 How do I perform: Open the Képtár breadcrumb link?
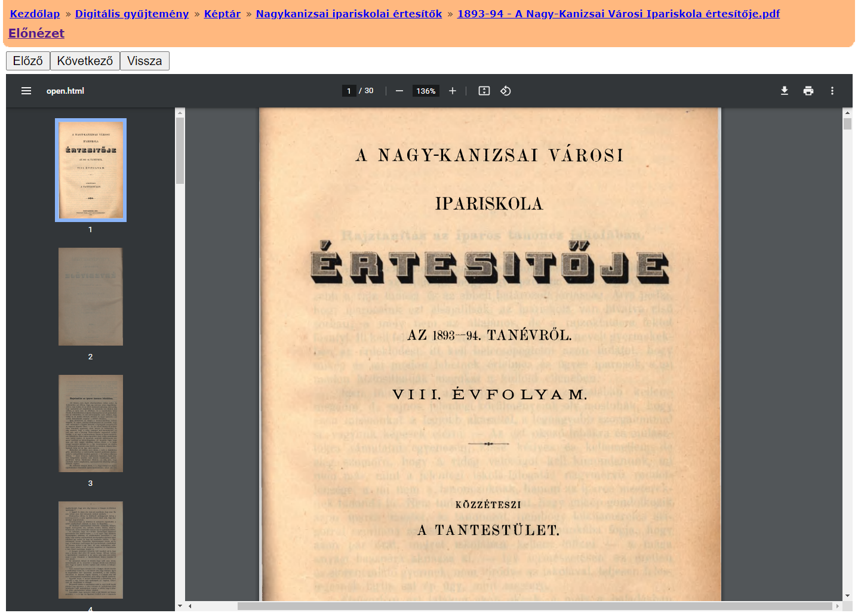pos(222,14)
